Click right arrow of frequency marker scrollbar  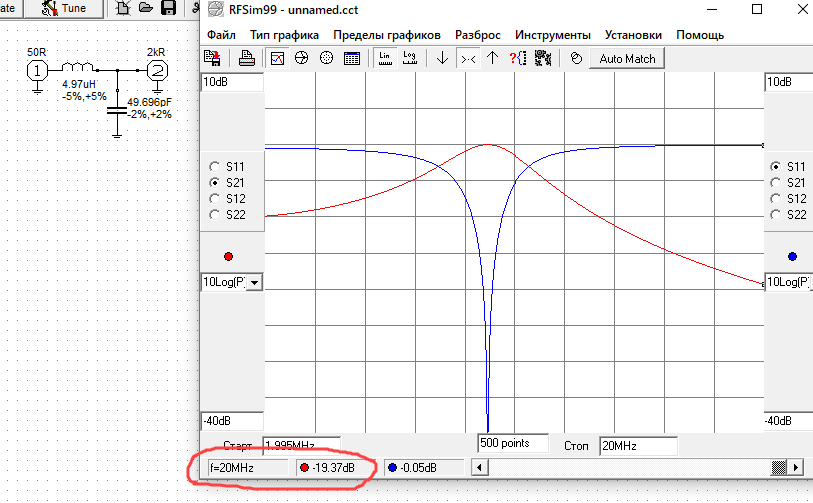pyautogui.click(x=796, y=467)
